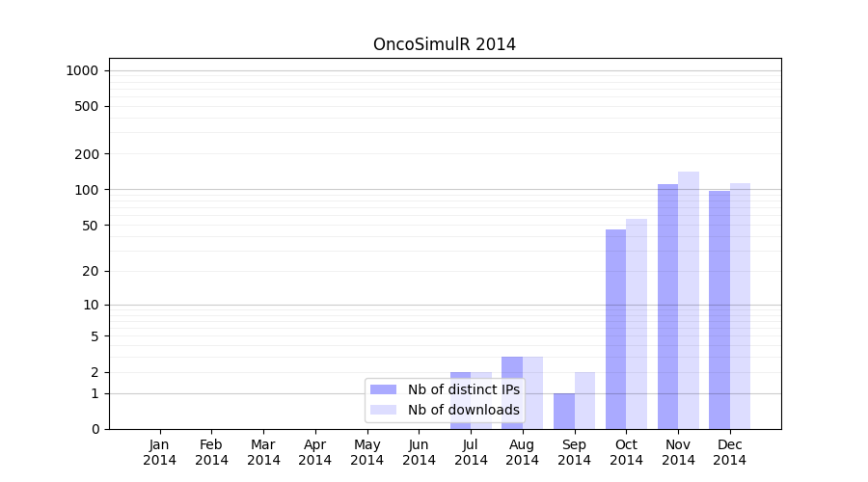Select the 0 y-axis tick label
Image resolution: width=868 pixels, height=482 pixels.
coord(95,429)
